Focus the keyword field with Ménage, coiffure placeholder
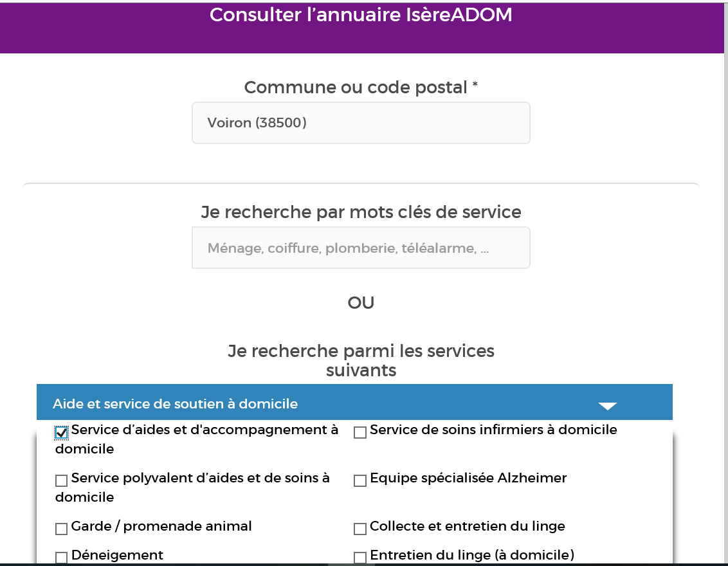The image size is (728, 566). [361, 248]
